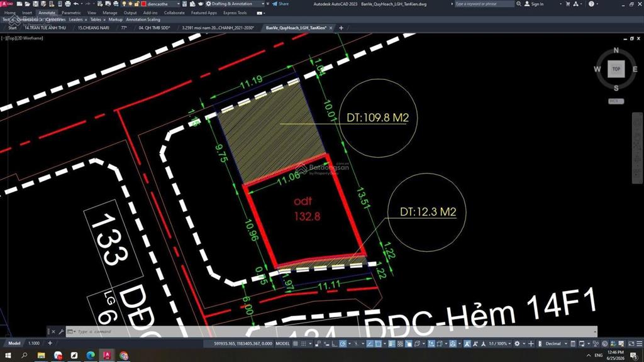
Task: Toggle transparency display in status bar
Action: [400, 344]
